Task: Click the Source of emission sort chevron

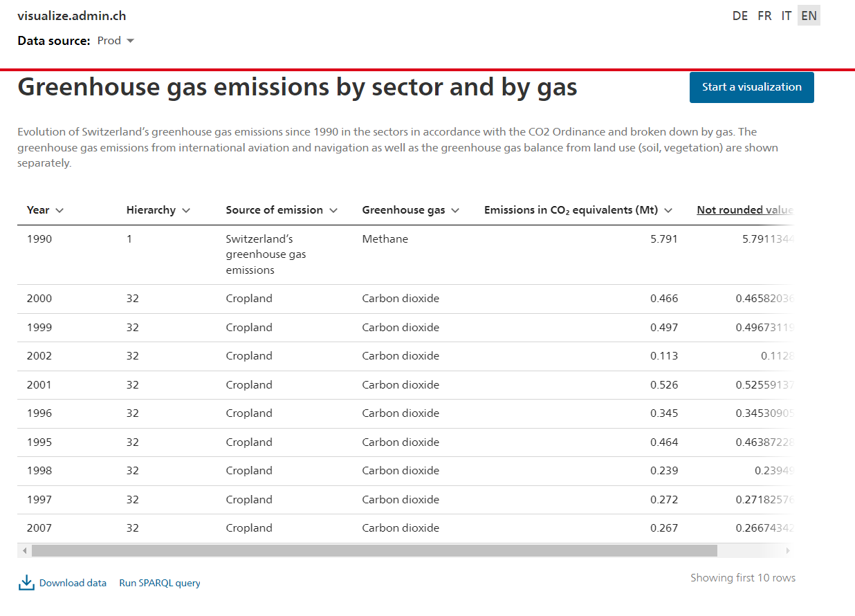Action: [x=333, y=210]
